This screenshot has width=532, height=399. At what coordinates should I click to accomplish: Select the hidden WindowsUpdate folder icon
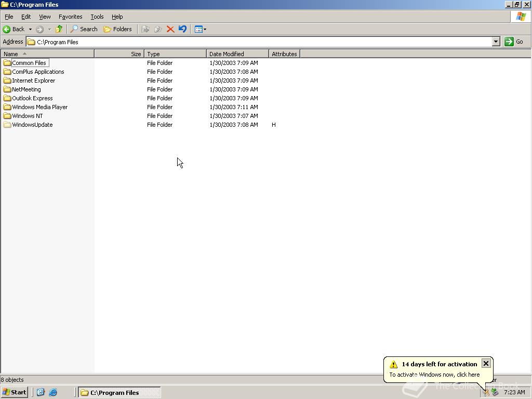tap(7, 125)
